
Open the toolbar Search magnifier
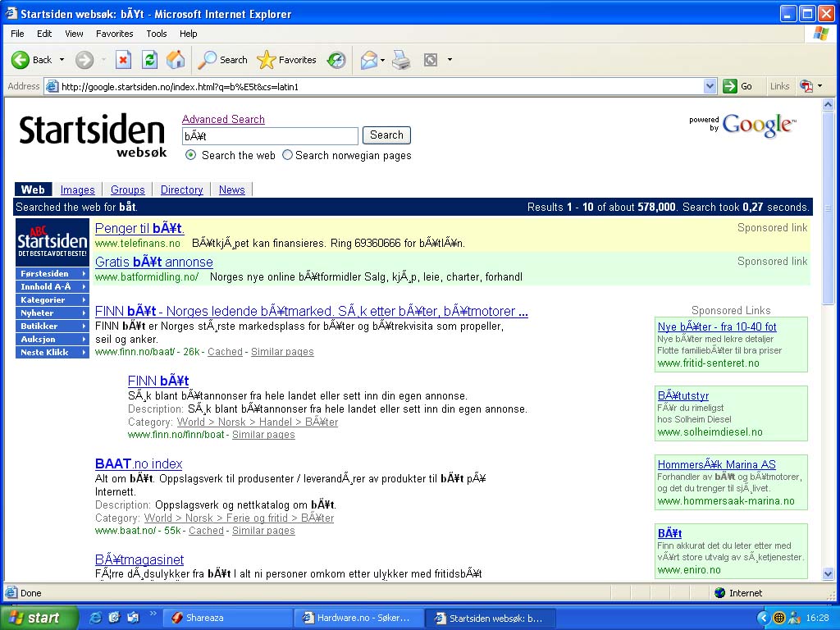pos(207,60)
